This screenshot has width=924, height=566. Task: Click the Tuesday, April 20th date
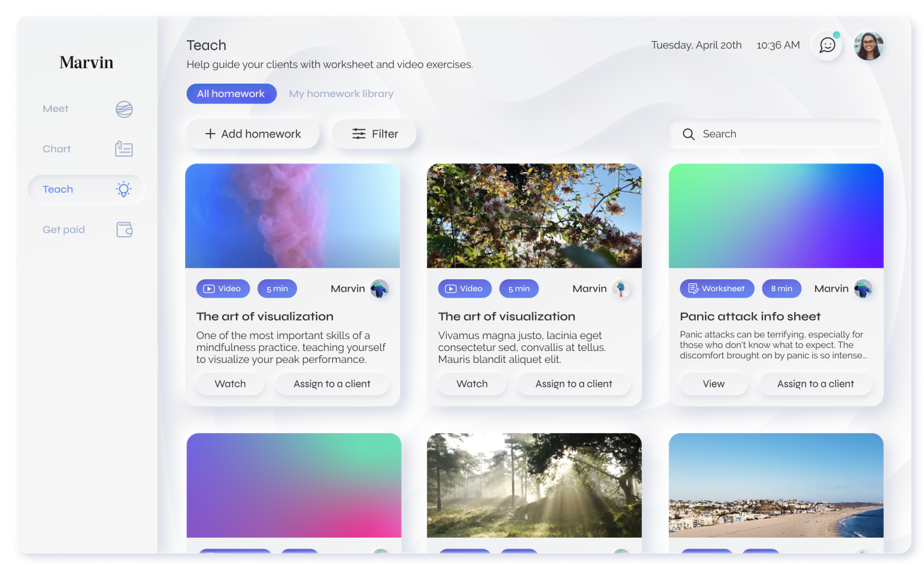click(x=696, y=45)
